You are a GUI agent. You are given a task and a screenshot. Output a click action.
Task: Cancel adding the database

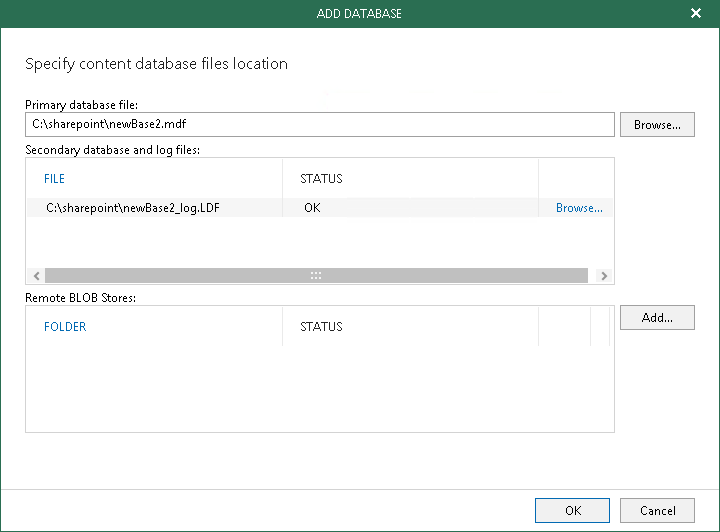(x=657, y=510)
